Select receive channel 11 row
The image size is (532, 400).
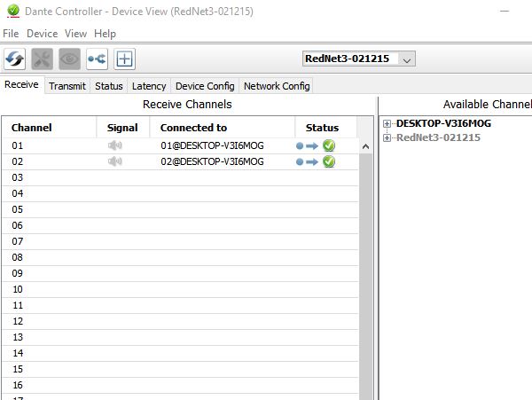[x=180, y=305]
